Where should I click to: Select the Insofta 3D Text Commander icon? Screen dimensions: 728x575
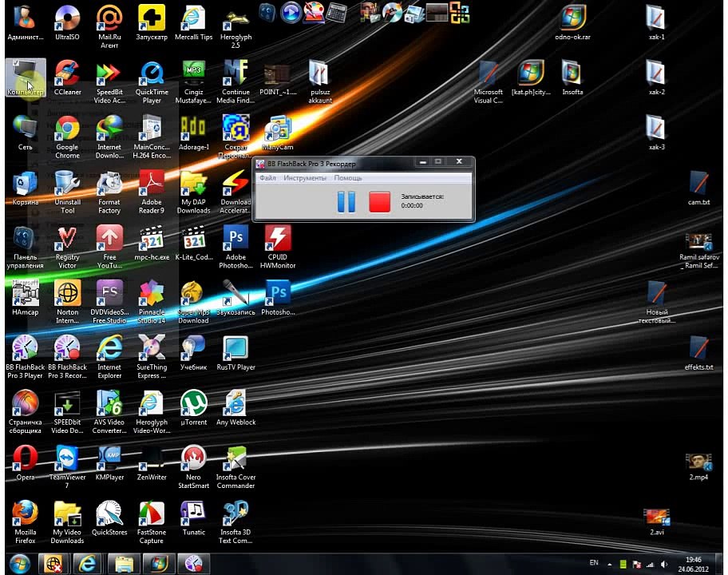[x=235, y=522]
